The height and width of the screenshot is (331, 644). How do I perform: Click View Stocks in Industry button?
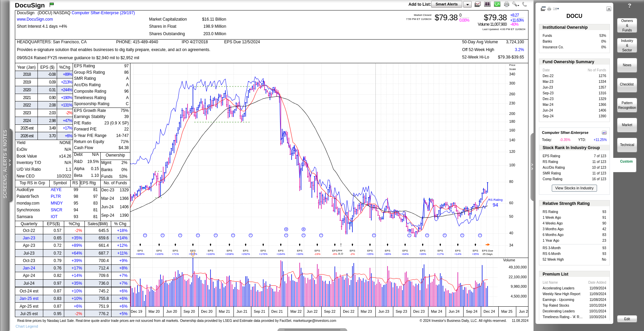pyautogui.click(x=574, y=188)
